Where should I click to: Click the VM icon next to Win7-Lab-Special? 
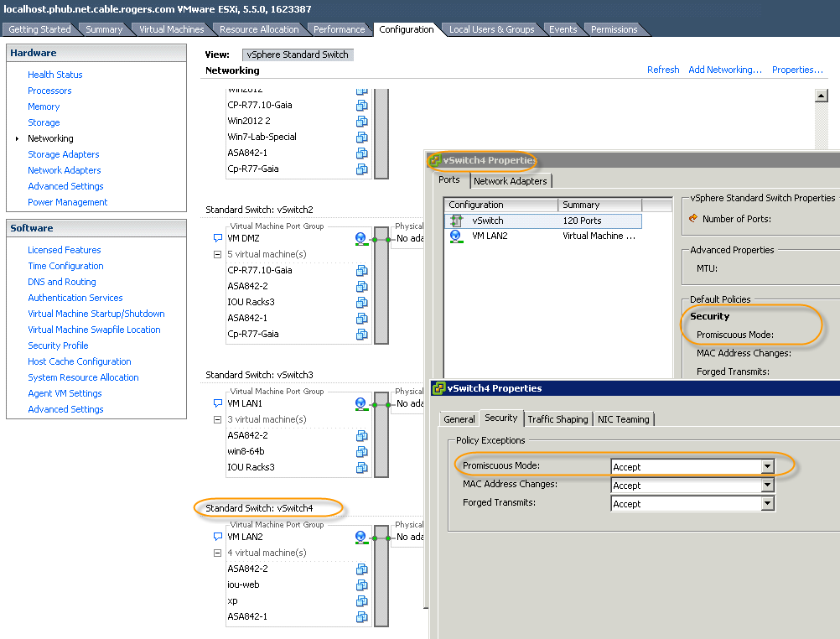click(362, 138)
